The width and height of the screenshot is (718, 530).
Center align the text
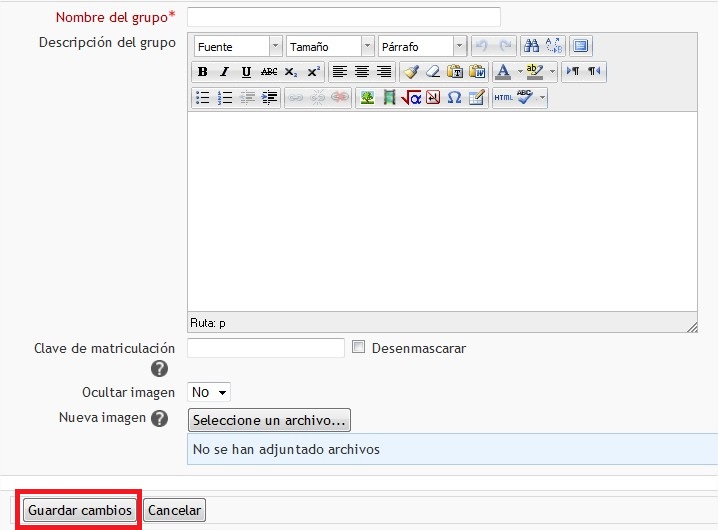362,72
